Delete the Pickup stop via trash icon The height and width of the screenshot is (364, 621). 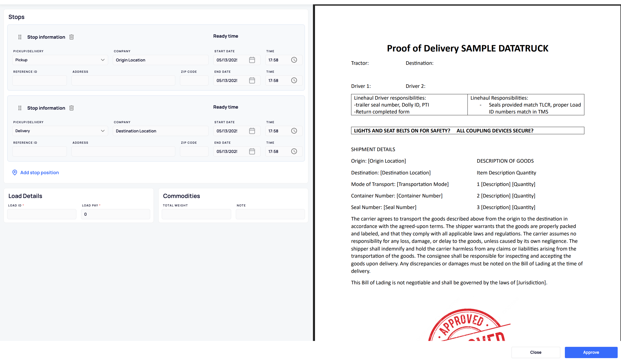pos(72,37)
